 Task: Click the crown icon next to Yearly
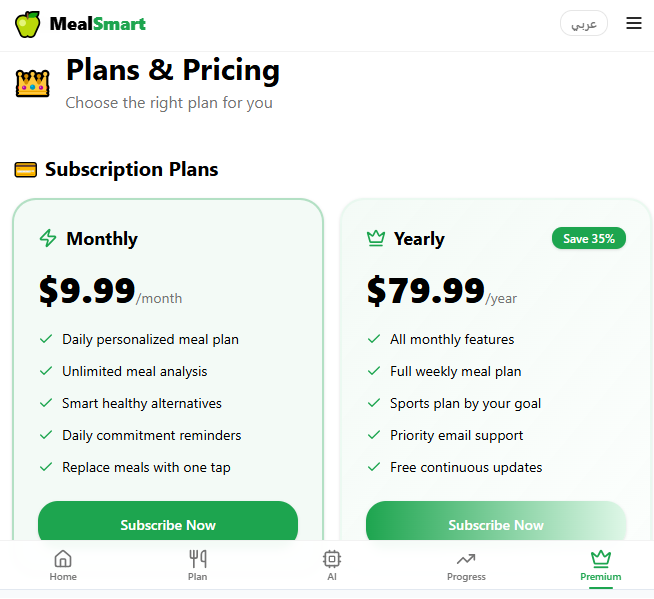(x=376, y=238)
